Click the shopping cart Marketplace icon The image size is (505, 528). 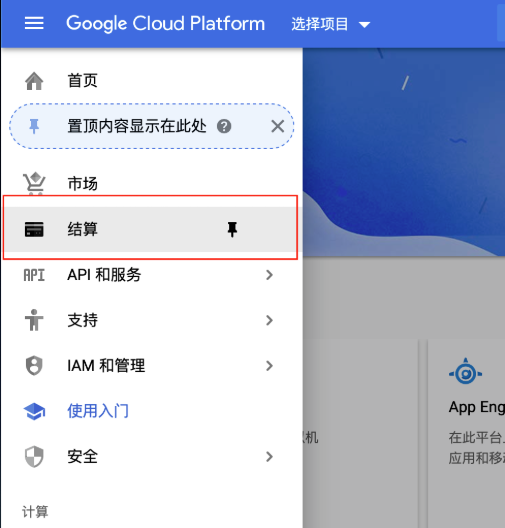34,184
